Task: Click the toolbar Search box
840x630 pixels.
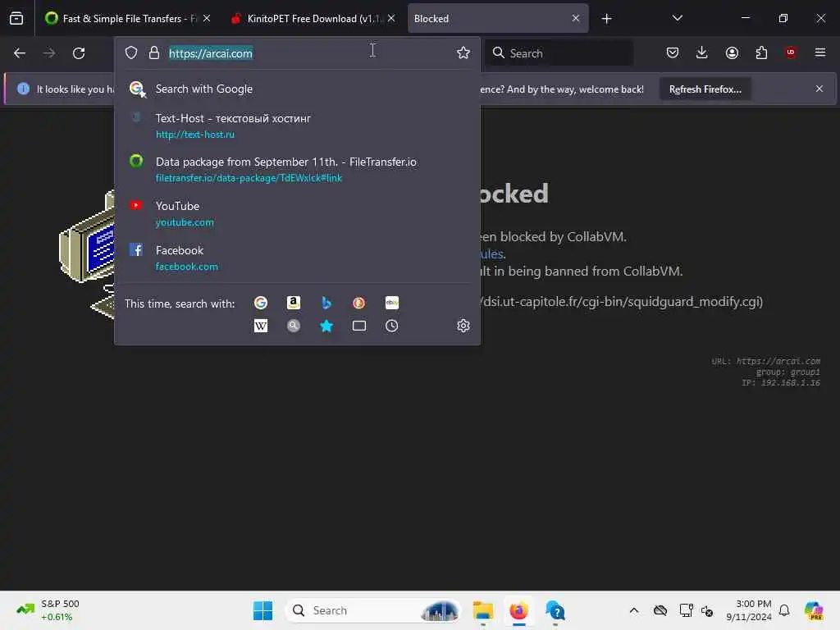Action: (x=559, y=53)
